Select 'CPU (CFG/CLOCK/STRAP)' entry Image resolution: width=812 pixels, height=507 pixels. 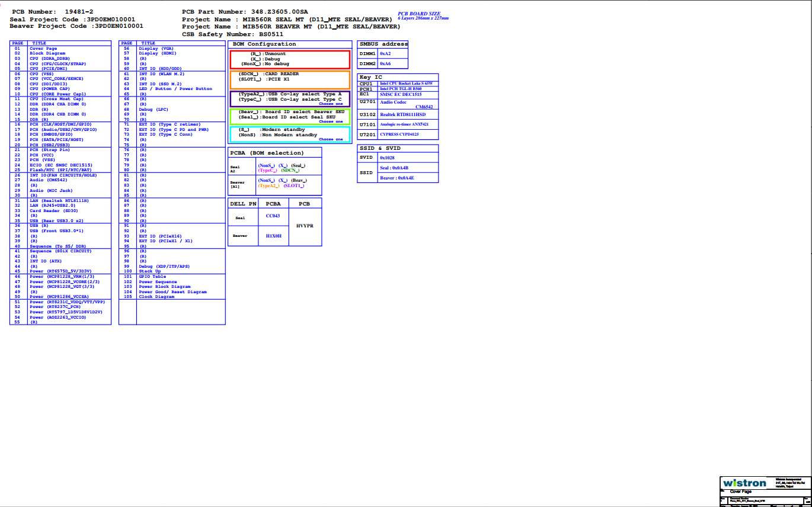[57, 63]
